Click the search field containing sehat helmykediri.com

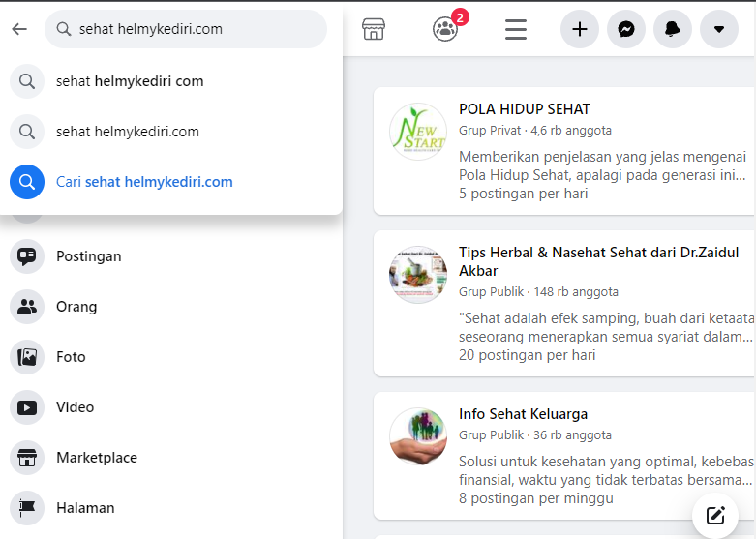click(x=186, y=29)
